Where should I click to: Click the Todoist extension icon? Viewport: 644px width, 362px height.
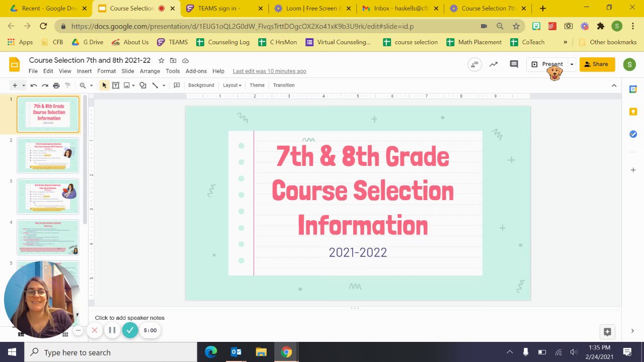click(552, 26)
